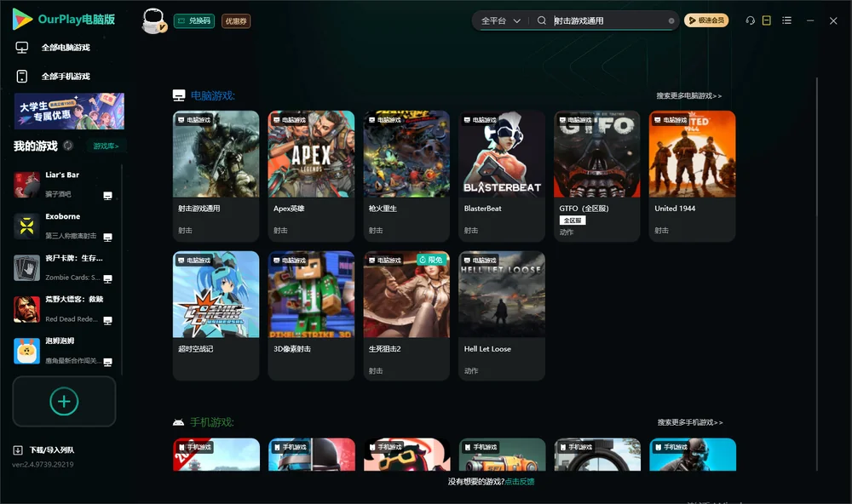Click the 全部电脑游戏 monitor icon

(22, 48)
